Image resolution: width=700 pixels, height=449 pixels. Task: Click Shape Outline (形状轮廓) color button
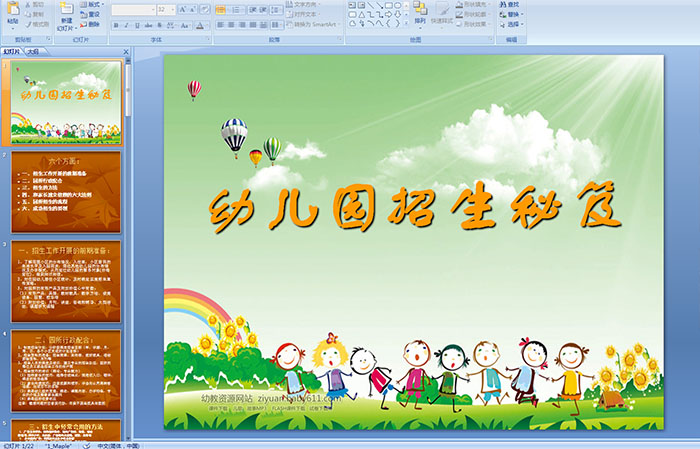point(473,14)
